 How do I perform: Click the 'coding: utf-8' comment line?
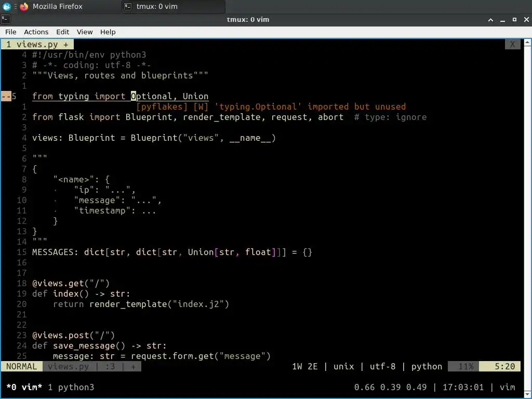(x=91, y=65)
